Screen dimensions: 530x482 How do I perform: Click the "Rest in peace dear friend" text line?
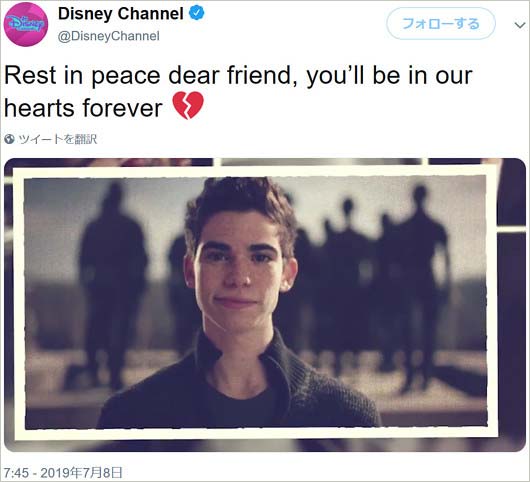148,76
